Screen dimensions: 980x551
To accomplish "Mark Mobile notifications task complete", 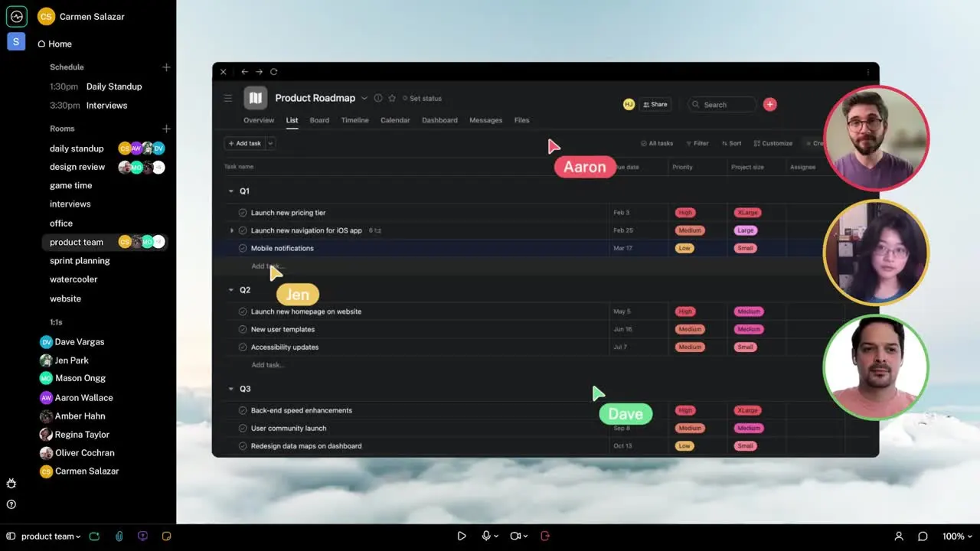I will (x=243, y=248).
